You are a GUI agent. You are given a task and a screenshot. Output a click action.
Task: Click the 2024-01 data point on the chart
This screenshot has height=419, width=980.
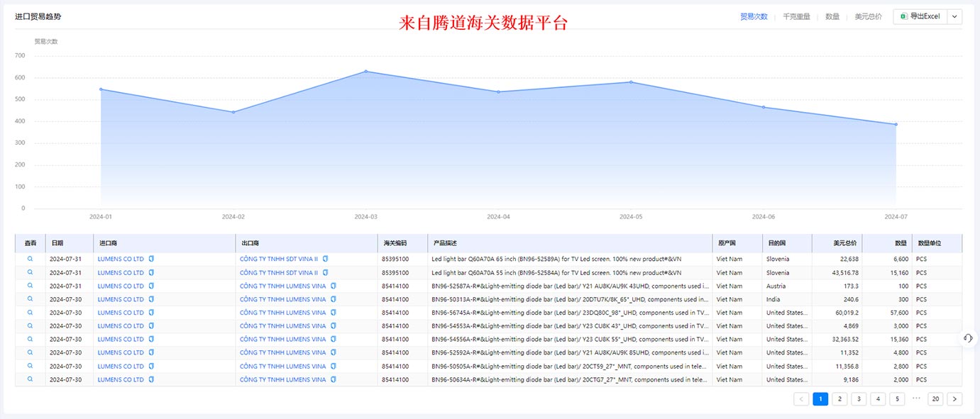[x=101, y=89]
